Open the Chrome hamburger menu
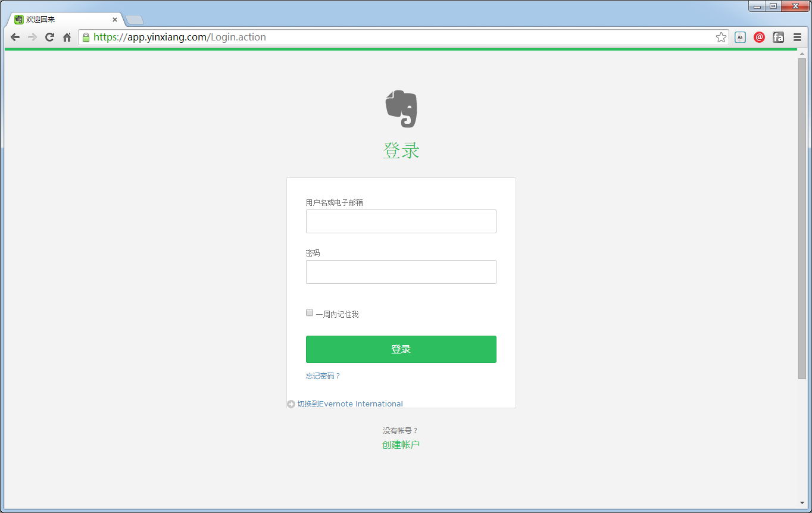812x513 pixels. point(797,37)
